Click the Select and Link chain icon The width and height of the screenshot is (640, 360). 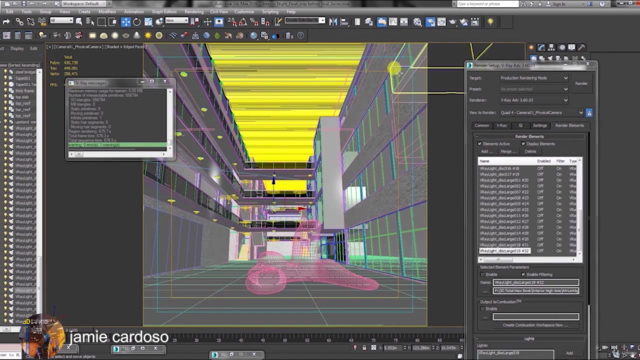click(x=19, y=22)
